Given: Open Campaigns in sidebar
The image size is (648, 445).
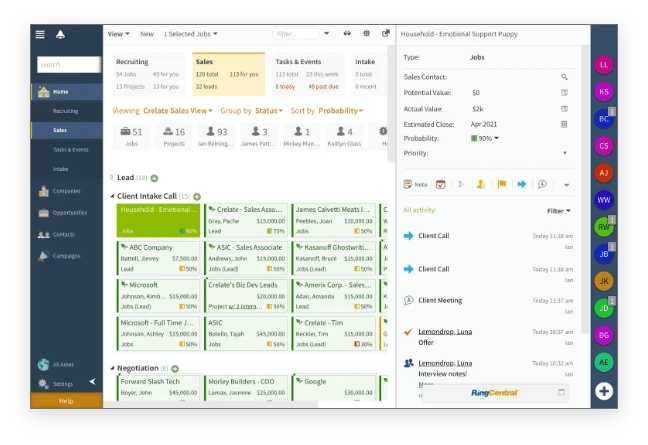Looking at the screenshot, I should pos(67,256).
